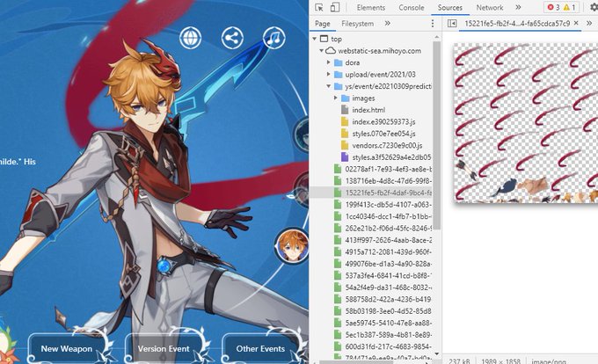598x364 pixels.
Task: Toggle the device toolbar icon in DevTools
Action: tap(334, 7)
